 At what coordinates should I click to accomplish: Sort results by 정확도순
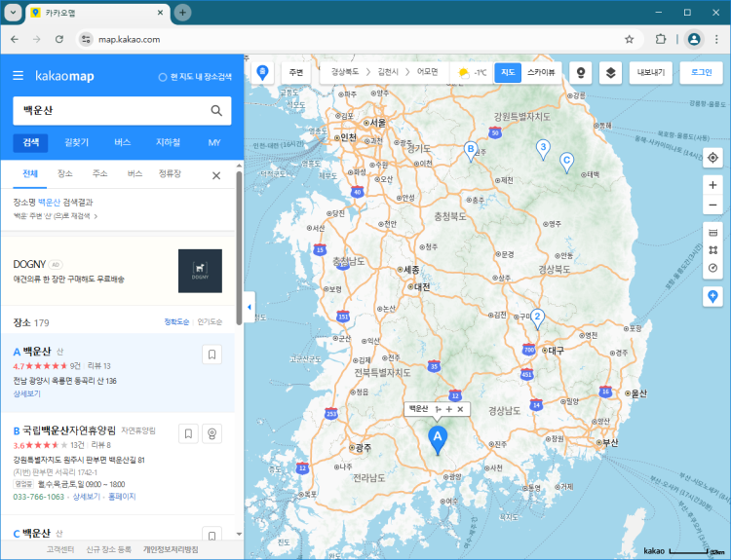click(x=176, y=322)
